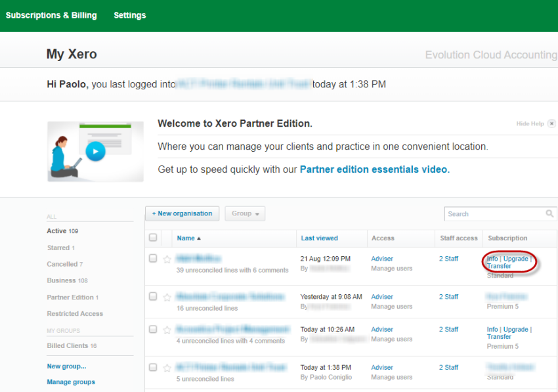Screen dimensions: 558x392
Task: Open the Settings menu
Action: [130, 15]
